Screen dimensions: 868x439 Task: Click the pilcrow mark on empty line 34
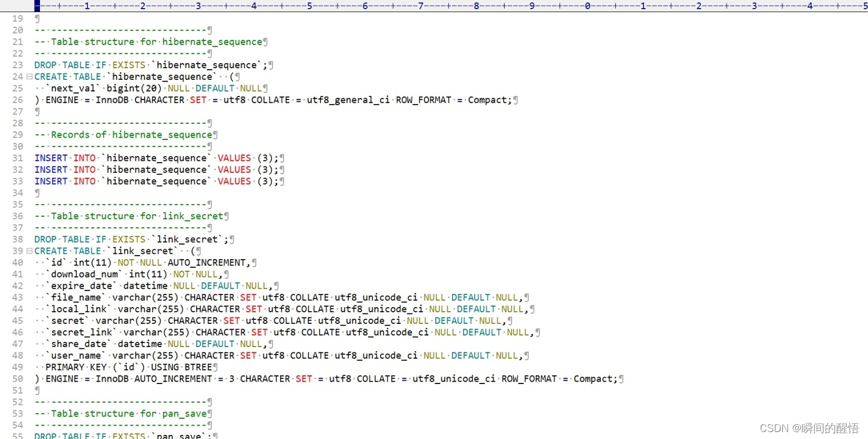(36, 193)
